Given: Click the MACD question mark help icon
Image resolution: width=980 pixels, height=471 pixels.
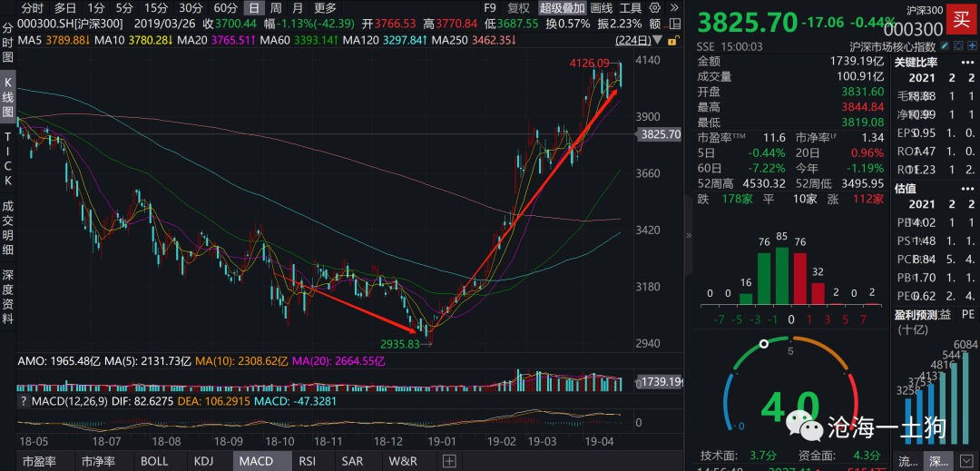Looking at the screenshot, I should click(x=24, y=402).
